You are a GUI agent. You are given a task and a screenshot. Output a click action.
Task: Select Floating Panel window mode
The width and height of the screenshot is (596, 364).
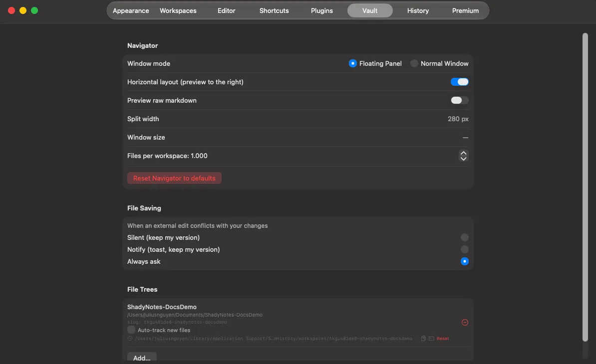point(353,63)
